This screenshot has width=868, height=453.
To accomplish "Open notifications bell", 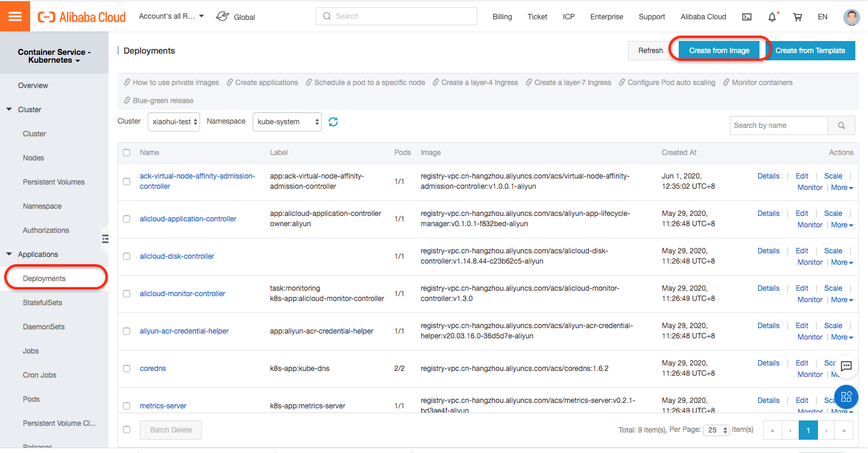I will [772, 17].
